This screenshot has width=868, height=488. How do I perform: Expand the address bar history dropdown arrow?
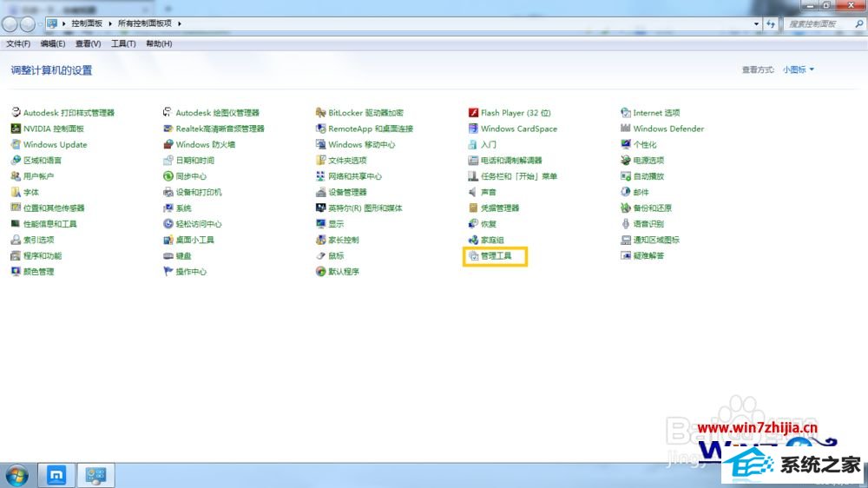756,23
